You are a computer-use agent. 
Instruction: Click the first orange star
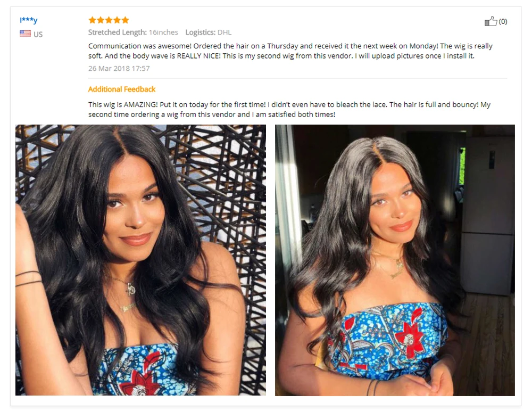92,20
